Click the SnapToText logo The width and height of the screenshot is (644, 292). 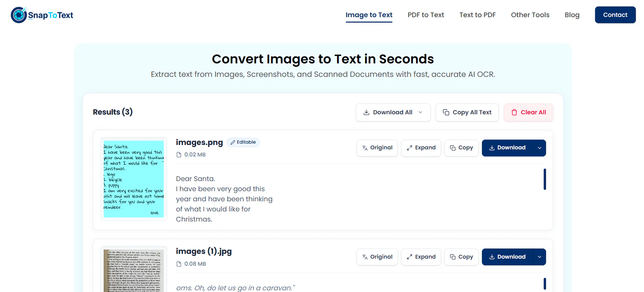coord(42,15)
